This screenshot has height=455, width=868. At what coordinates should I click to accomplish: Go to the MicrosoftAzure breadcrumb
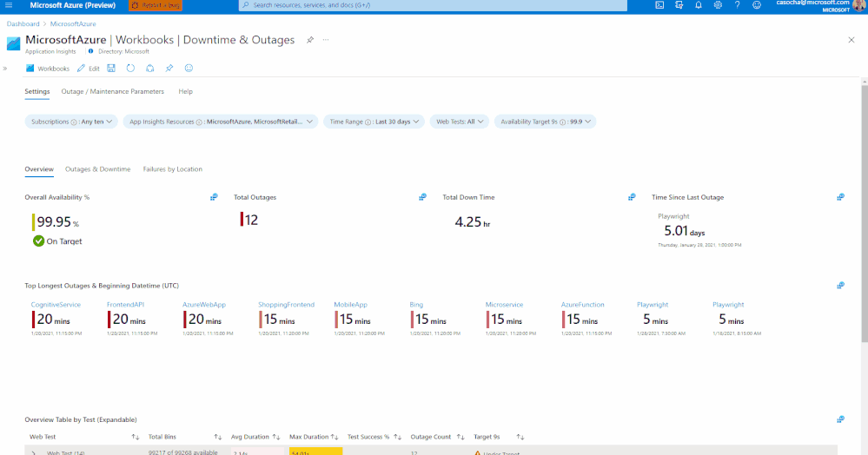[x=73, y=23]
